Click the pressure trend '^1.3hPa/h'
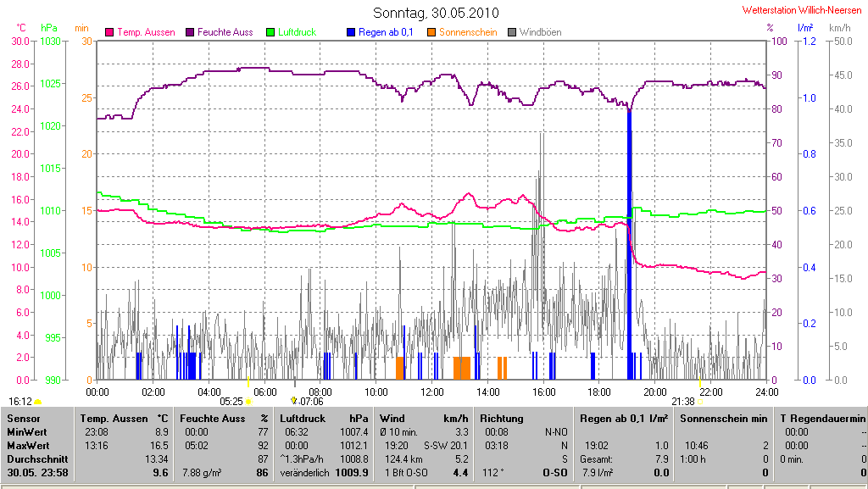868x489 pixels. coord(302,459)
